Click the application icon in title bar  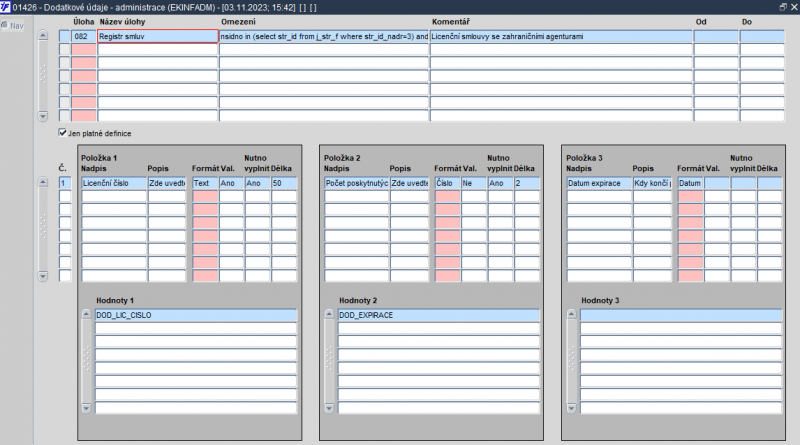[5, 7]
